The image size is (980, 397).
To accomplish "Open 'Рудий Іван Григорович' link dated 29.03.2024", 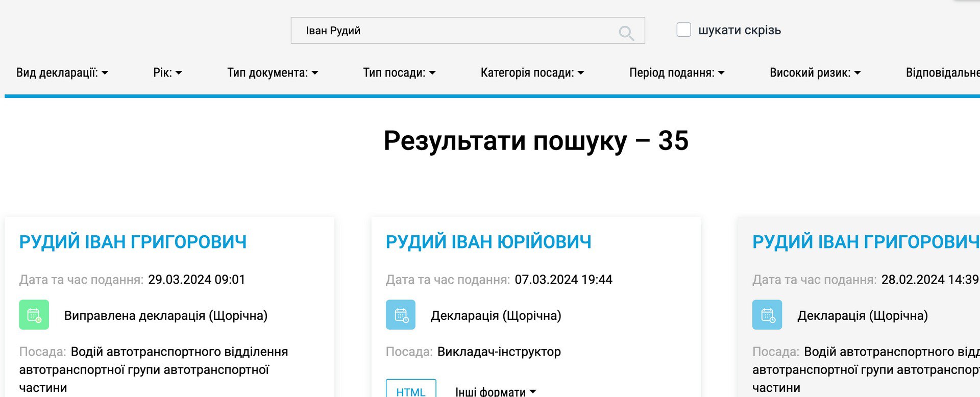I will click(x=133, y=242).
